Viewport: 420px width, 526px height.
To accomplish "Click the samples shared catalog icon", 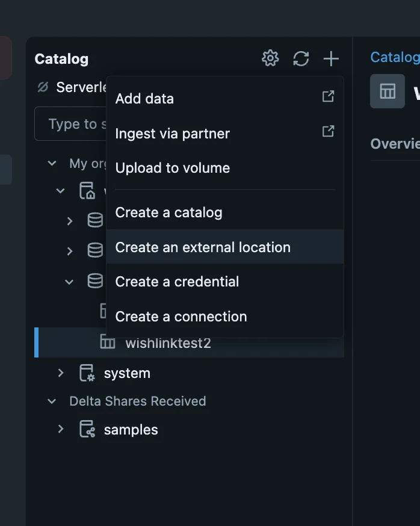I will tap(87, 430).
